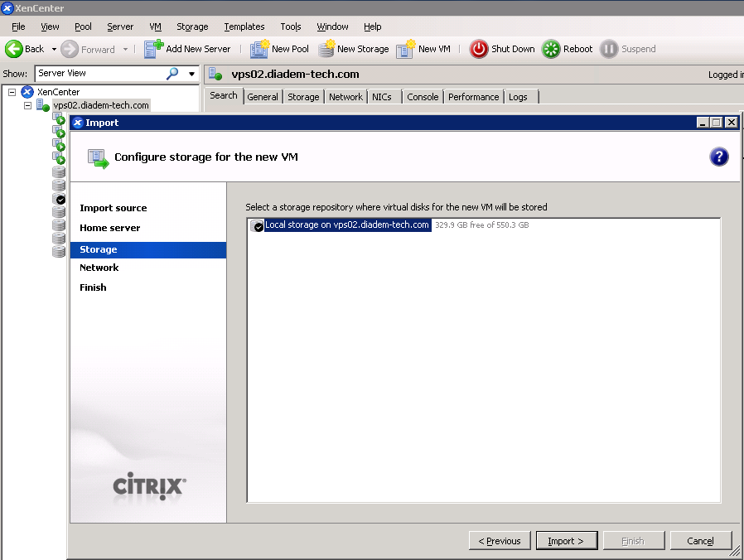Open the Server menu
Image resolution: width=744 pixels, height=560 pixels.
120,27
